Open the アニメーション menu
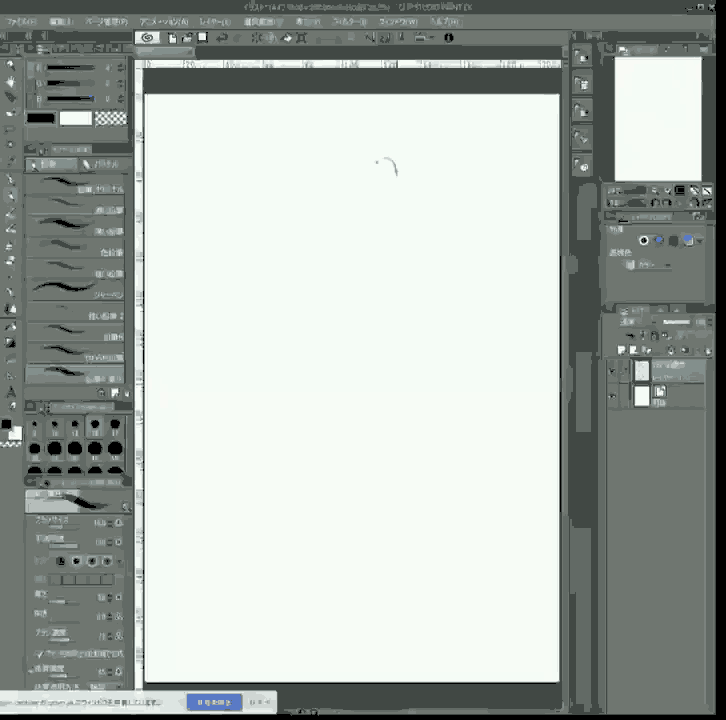This screenshot has width=726, height=720. [x=164, y=22]
